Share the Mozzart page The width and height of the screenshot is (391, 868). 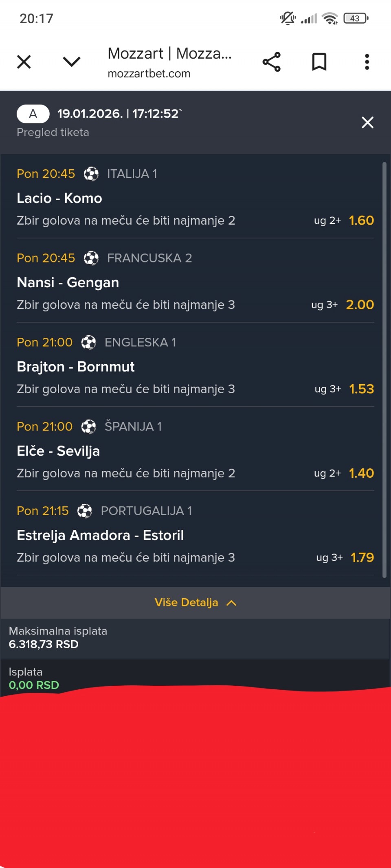[271, 62]
